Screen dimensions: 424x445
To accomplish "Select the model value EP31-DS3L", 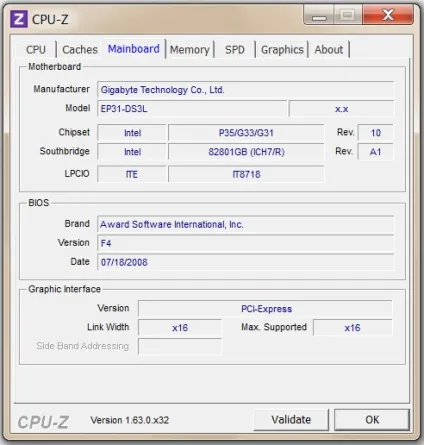I will pyautogui.click(x=192, y=109).
